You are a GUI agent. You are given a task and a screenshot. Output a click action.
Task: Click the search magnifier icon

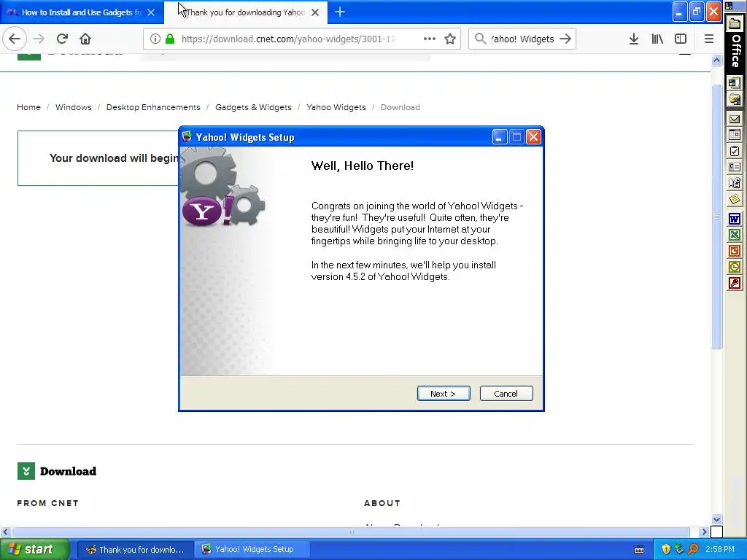pyautogui.click(x=481, y=39)
